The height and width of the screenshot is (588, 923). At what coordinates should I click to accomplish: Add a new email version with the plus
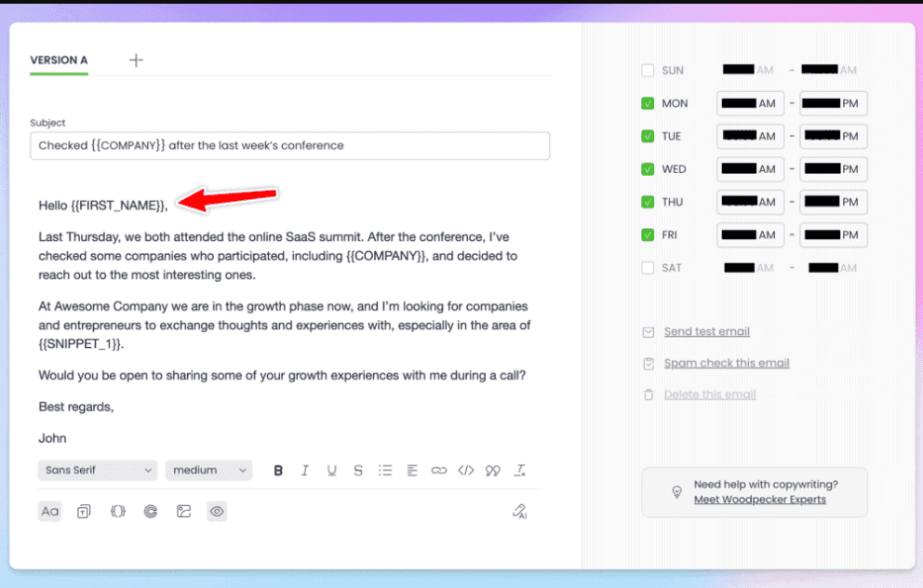(x=136, y=59)
